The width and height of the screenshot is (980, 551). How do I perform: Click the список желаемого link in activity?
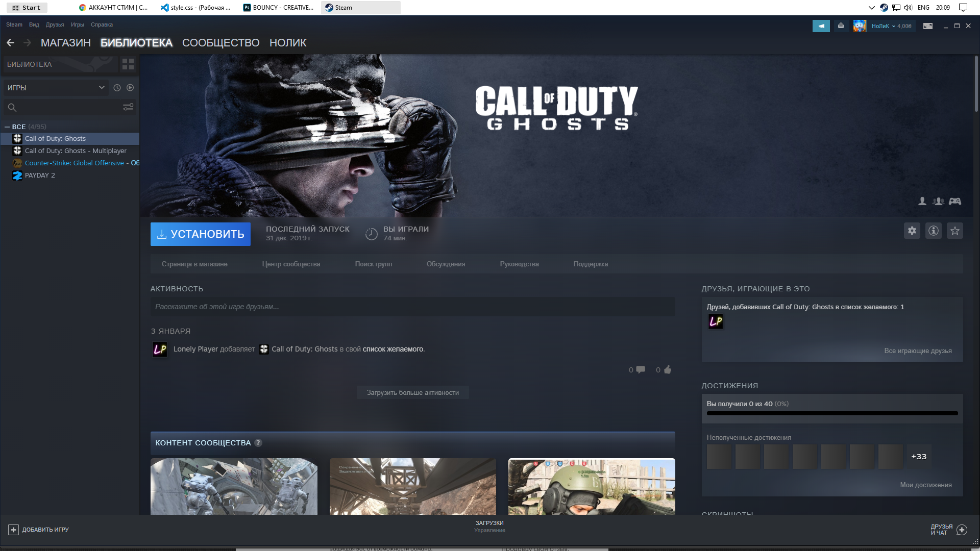click(x=393, y=349)
